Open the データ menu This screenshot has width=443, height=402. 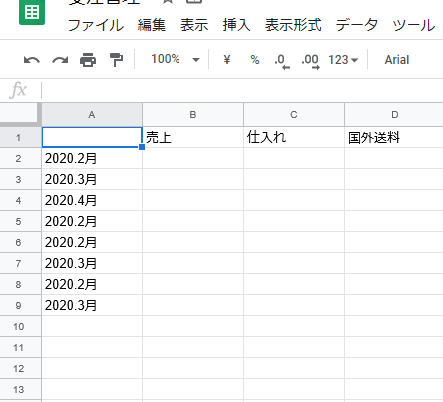click(357, 25)
